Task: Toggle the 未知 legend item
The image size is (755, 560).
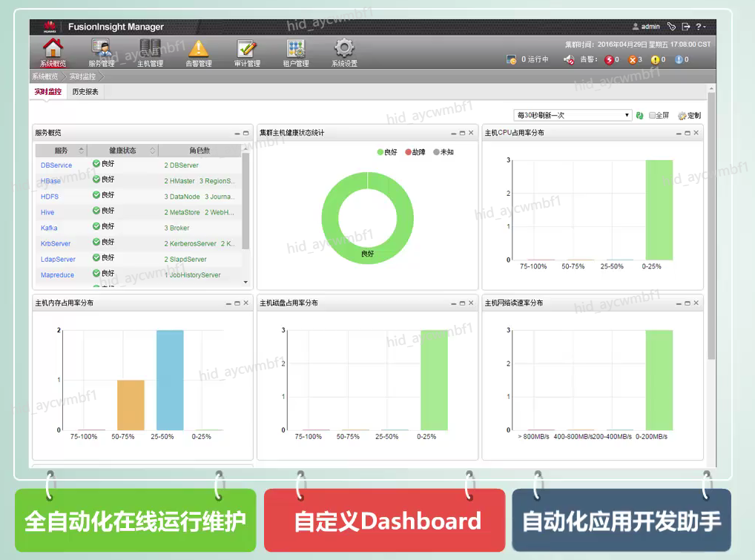Action: click(443, 152)
